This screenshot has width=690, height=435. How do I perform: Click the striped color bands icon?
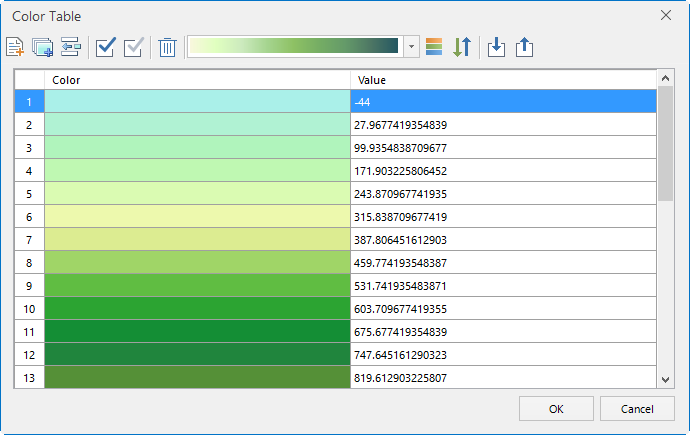coord(434,47)
